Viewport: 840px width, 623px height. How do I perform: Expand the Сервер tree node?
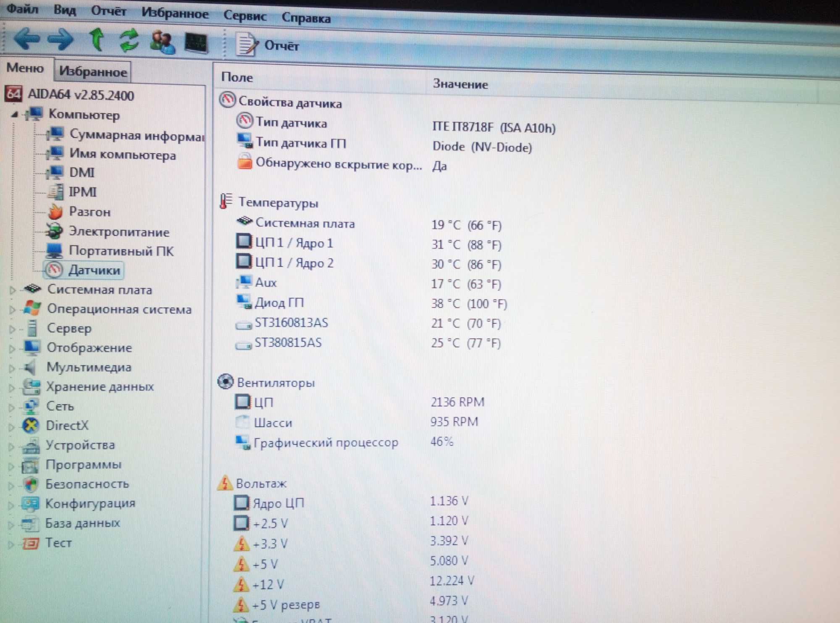(12, 329)
